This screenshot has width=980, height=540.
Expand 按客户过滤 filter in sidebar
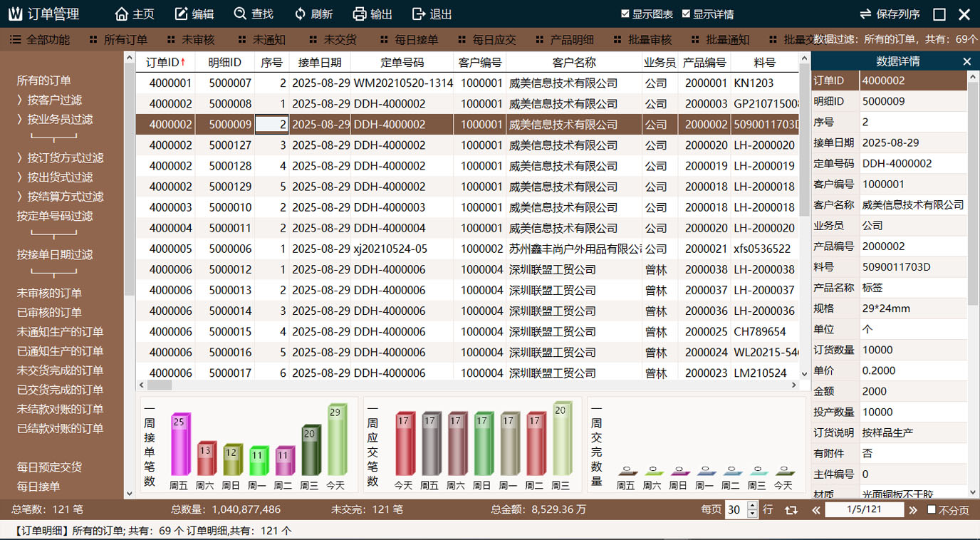click(50, 100)
